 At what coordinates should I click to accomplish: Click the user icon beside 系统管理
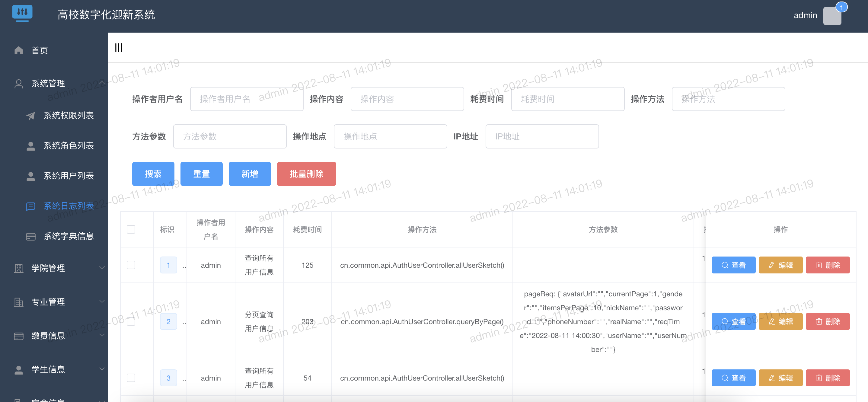19,84
